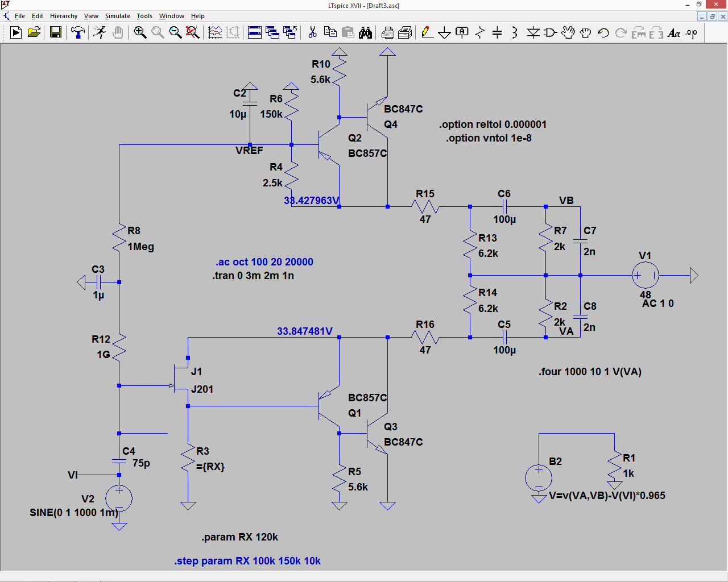Select the Zoom Out magnifier tool
The width and height of the screenshot is (728, 582).
[x=175, y=32]
